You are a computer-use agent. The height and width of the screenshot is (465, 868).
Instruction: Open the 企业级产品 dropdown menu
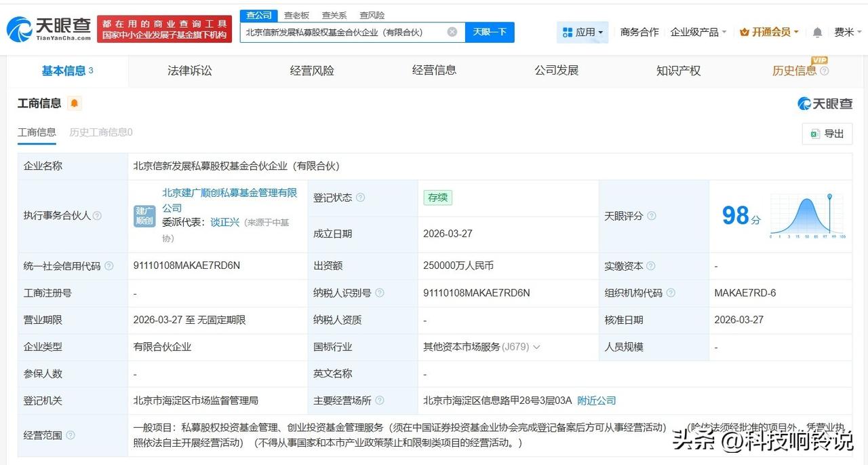click(696, 31)
